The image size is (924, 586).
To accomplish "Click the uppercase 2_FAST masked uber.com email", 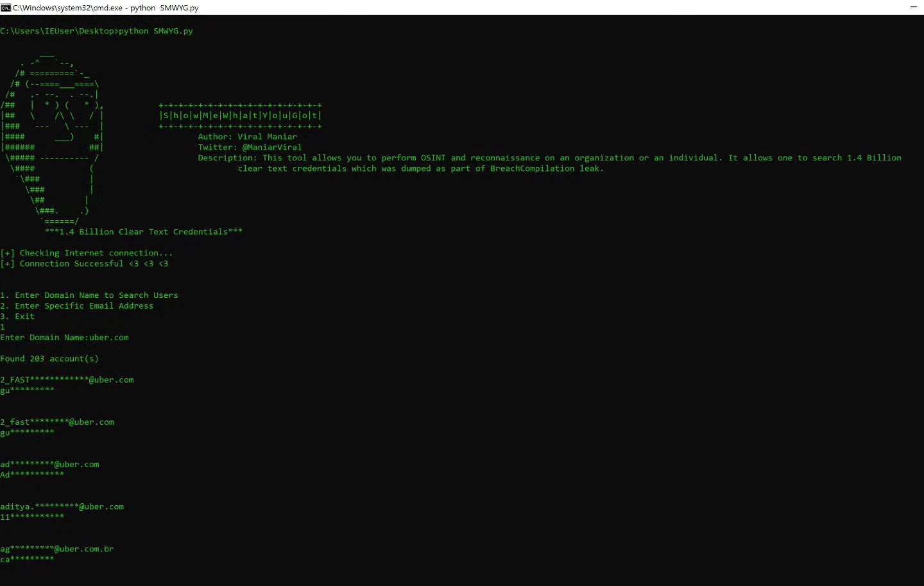I will click(67, 380).
